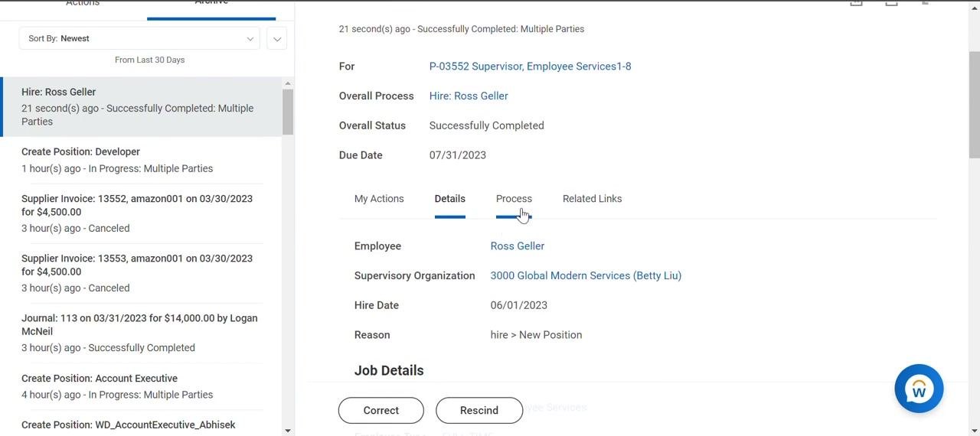
Task: Open the Employee Ross Geller link
Action: click(518, 246)
